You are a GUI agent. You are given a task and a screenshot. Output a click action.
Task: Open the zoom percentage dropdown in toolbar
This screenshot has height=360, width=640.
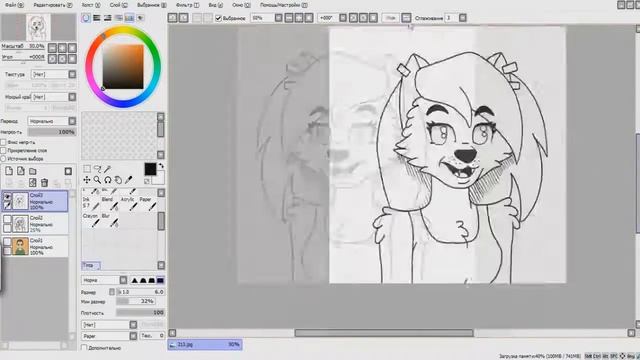point(278,18)
